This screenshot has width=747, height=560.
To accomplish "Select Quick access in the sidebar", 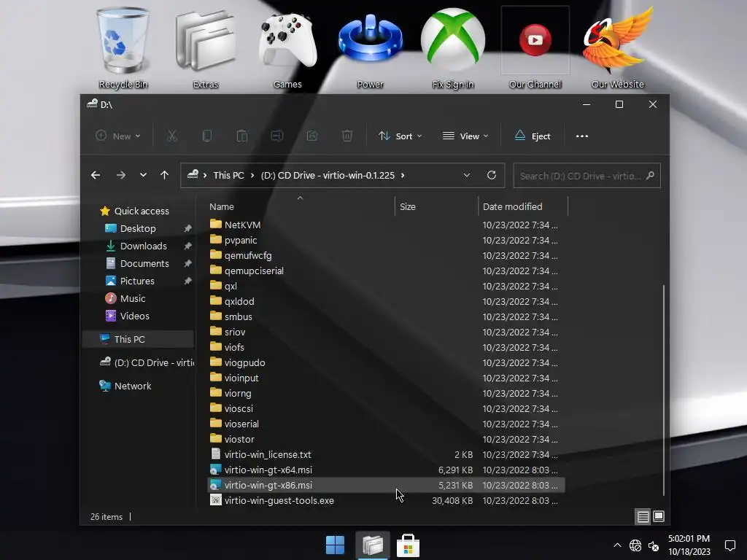I will point(141,211).
